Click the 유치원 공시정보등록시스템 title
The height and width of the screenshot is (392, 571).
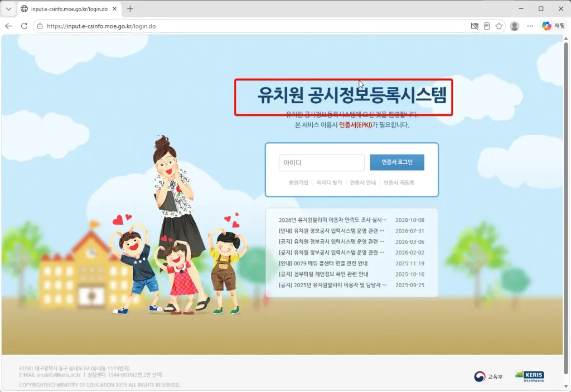(352, 95)
